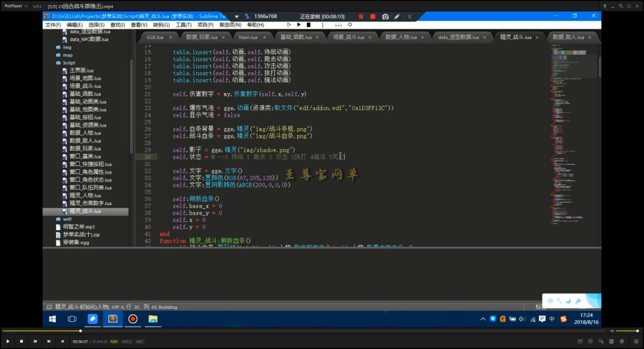
Task: Open the 文件(F) menu
Action: point(53,25)
